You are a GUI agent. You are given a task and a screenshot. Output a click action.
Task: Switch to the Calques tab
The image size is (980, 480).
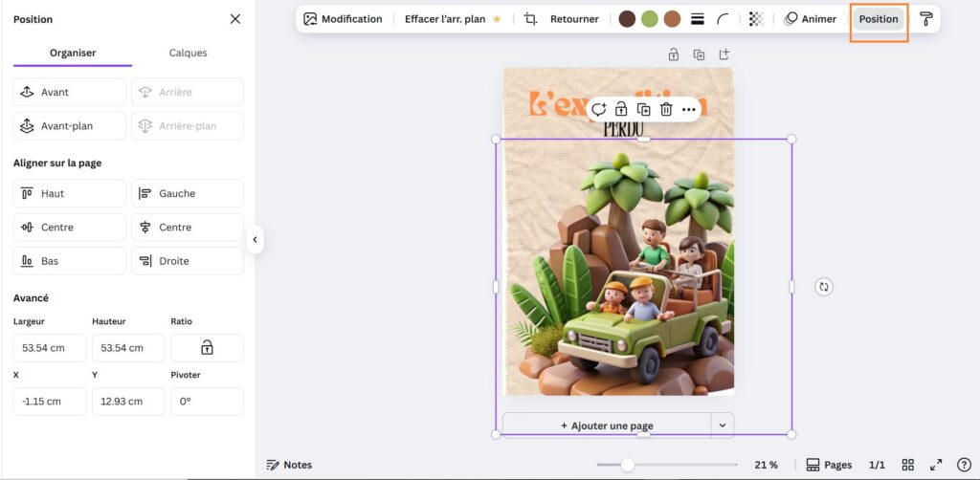click(189, 53)
